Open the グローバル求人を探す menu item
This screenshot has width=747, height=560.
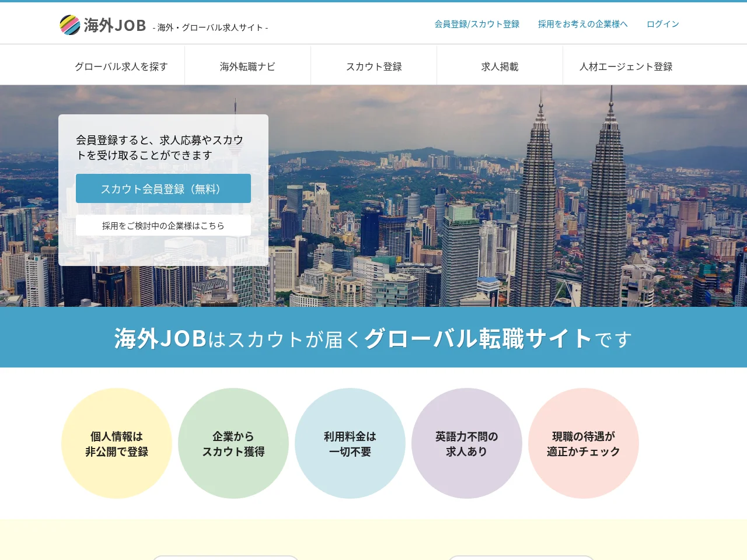pos(121,66)
